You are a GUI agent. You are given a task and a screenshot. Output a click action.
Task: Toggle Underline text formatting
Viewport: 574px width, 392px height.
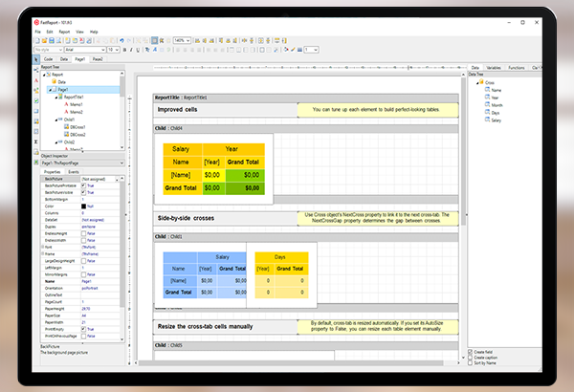click(x=138, y=49)
